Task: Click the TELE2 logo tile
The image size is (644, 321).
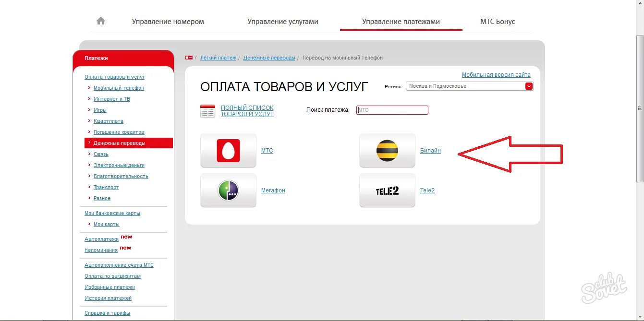Action: [x=387, y=190]
